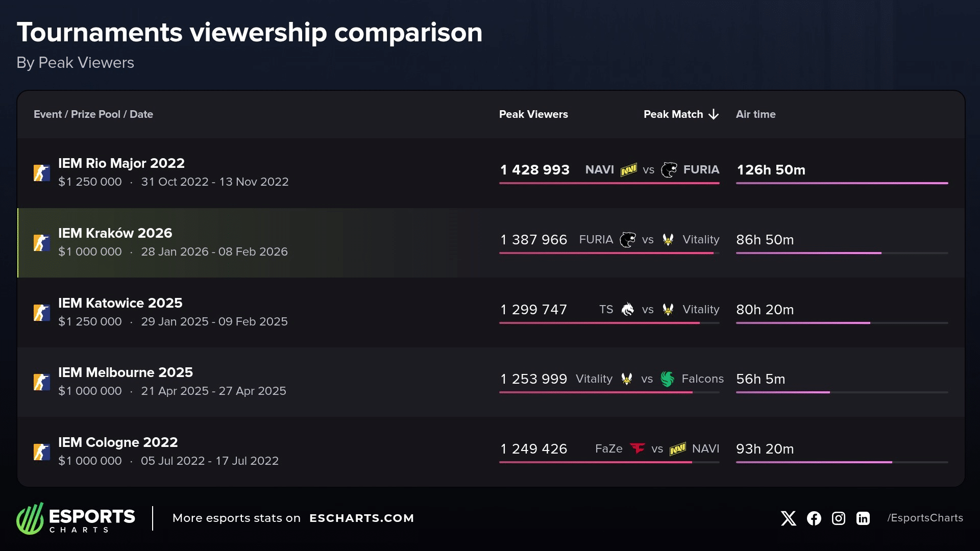Click the Event / Prize Pool / Date header
Viewport: 980px width, 551px height.
click(x=93, y=114)
